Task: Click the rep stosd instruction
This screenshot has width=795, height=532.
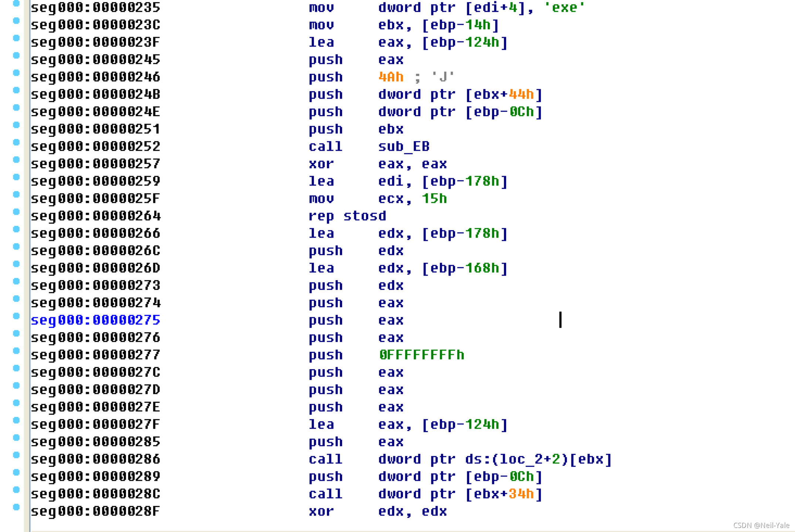Action: [347, 216]
